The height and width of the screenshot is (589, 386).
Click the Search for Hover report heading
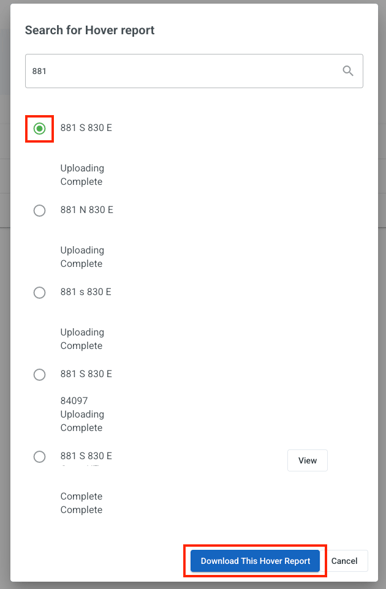point(90,30)
